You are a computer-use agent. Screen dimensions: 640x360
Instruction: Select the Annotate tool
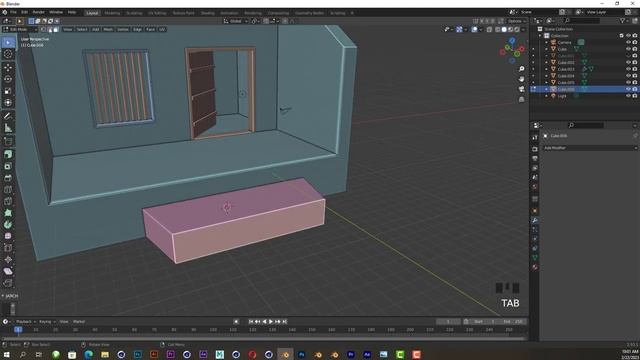(8, 116)
